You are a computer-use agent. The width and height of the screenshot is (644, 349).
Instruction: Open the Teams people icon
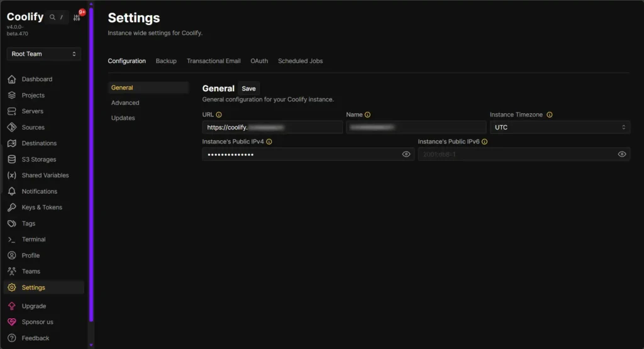click(x=12, y=272)
